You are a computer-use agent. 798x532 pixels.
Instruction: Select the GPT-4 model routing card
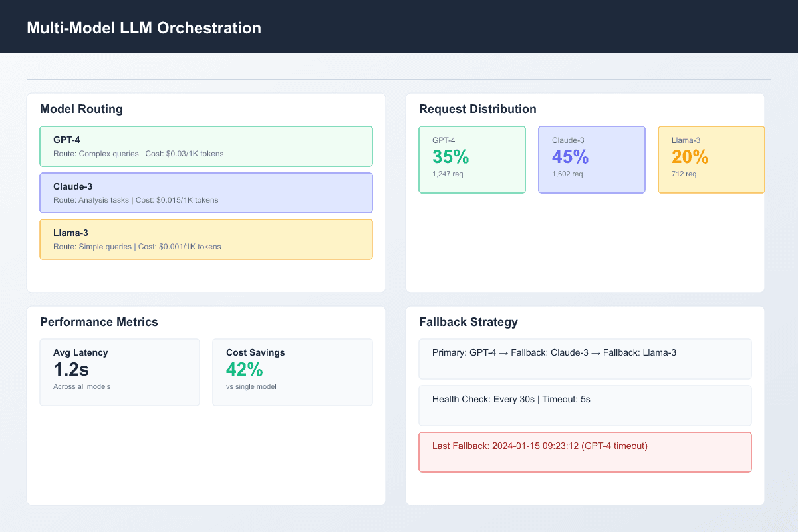click(206, 146)
